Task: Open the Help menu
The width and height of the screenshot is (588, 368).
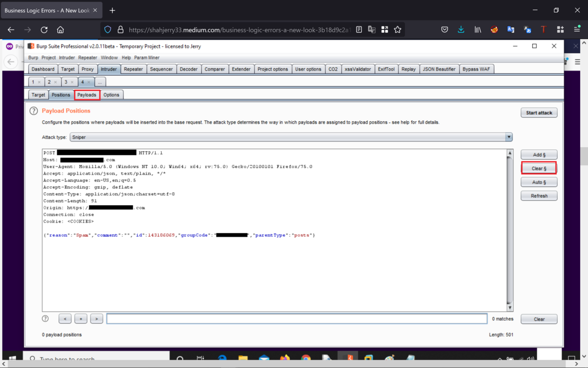Action: pyautogui.click(x=126, y=57)
